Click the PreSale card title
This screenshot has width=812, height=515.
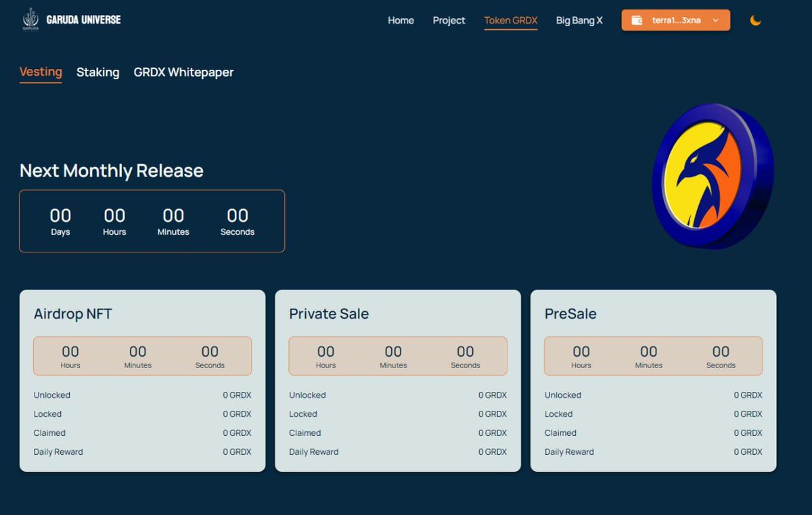(x=570, y=314)
